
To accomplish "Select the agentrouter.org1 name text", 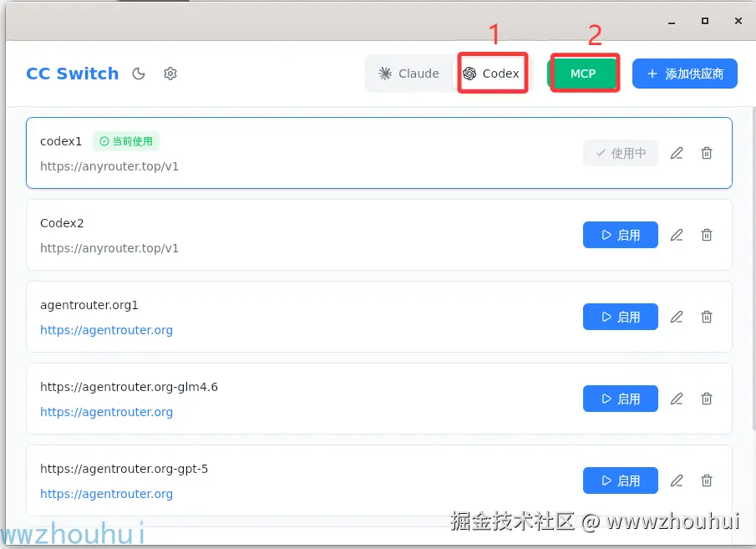I will click(89, 305).
